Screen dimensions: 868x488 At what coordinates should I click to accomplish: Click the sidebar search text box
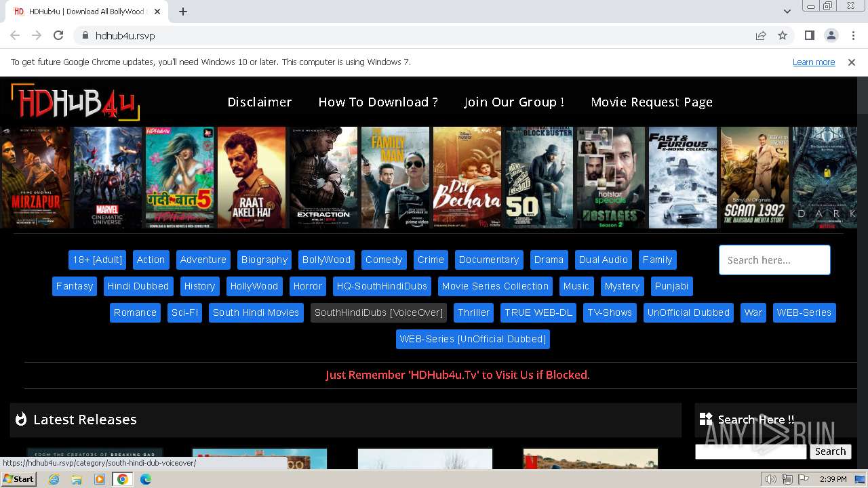point(751,451)
